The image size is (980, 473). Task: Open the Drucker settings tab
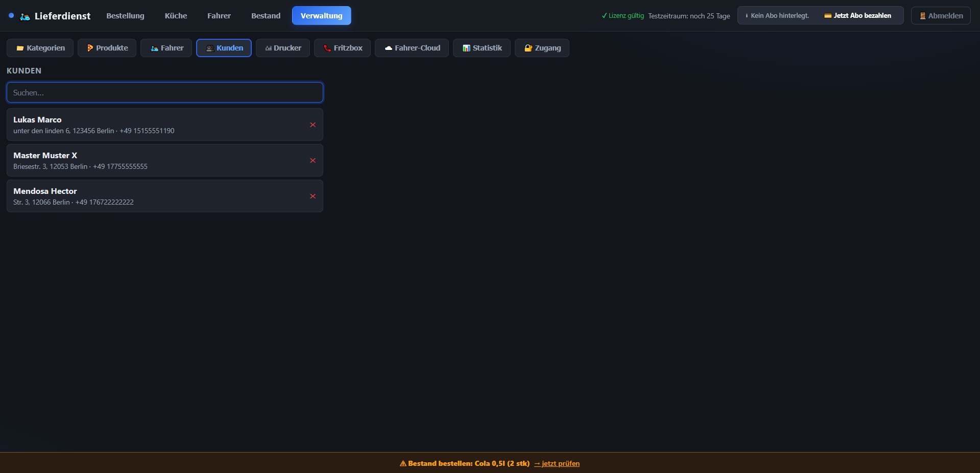pyautogui.click(x=283, y=48)
